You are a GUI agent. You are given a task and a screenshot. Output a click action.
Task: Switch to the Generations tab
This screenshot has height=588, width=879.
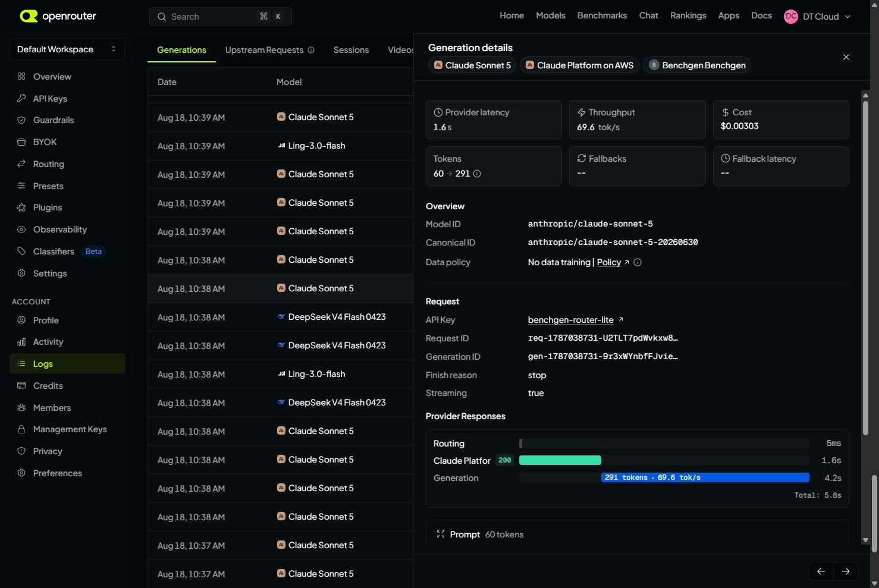[x=181, y=50]
